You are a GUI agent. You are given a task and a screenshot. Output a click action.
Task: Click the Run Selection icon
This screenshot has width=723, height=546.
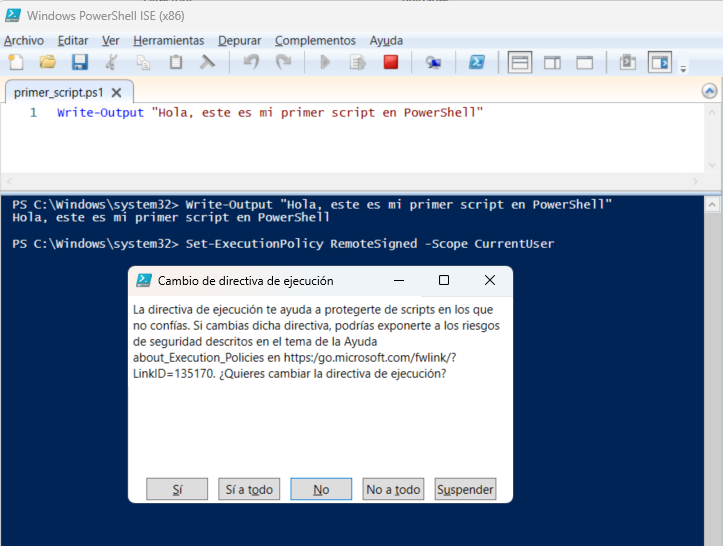pos(357,62)
